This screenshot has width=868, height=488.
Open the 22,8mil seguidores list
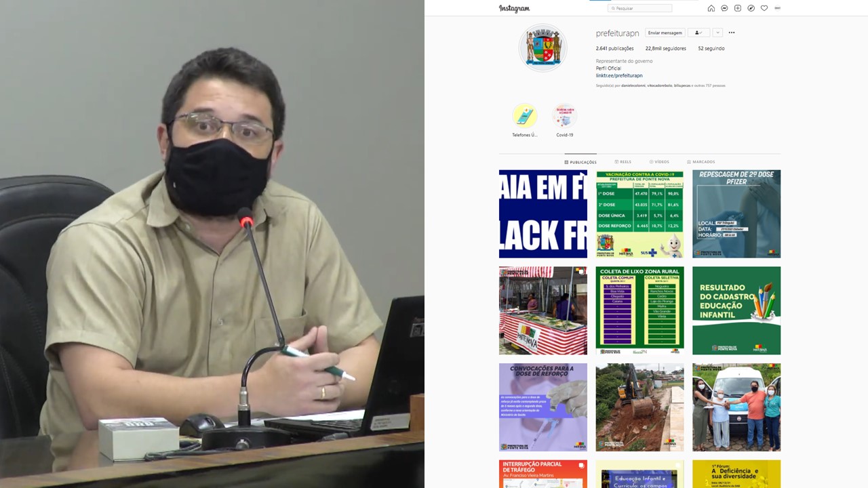coord(666,49)
